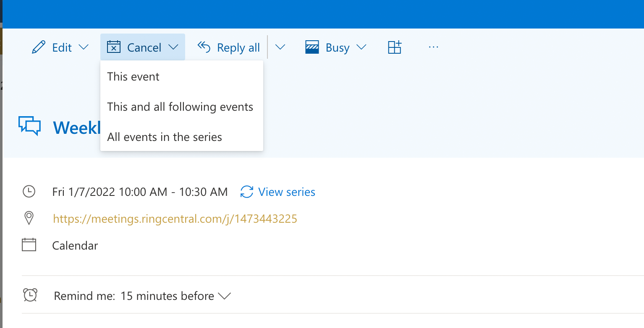Expand the Reply all split arrow

click(280, 47)
